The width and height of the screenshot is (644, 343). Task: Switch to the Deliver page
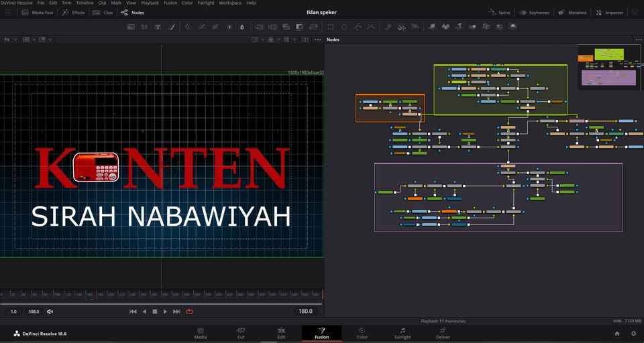click(x=443, y=333)
